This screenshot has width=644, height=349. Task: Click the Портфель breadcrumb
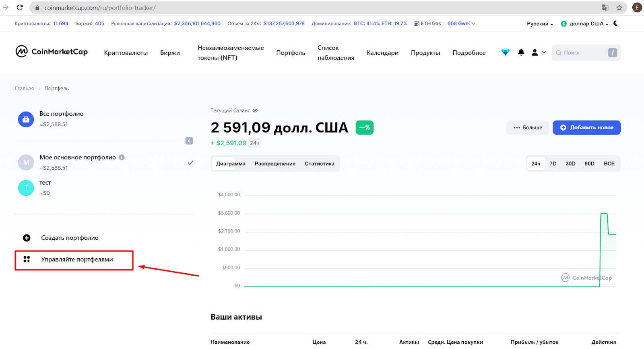tap(56, 89)
